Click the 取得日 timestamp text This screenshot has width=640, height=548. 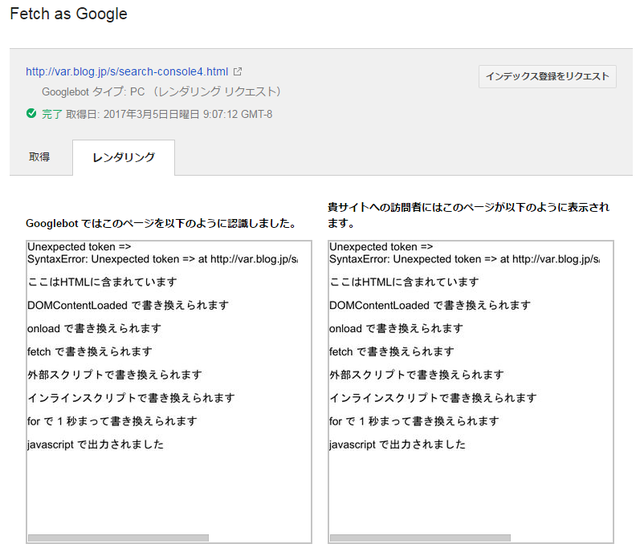coord(169,114)
